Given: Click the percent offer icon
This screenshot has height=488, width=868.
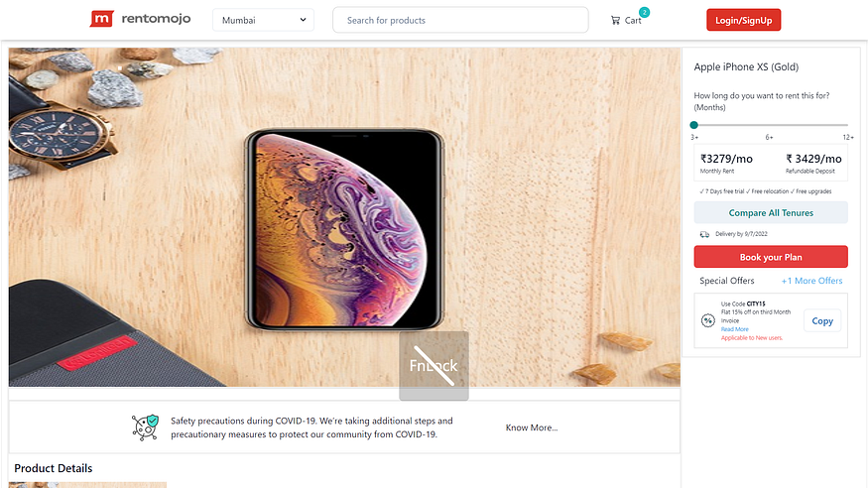Looking at the screenshot, I should pos(708,320).
